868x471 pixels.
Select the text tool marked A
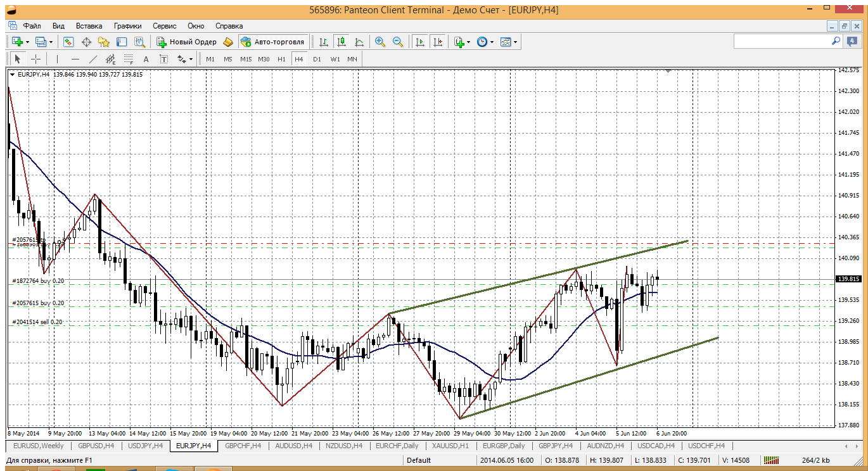[x=146, y=59]
